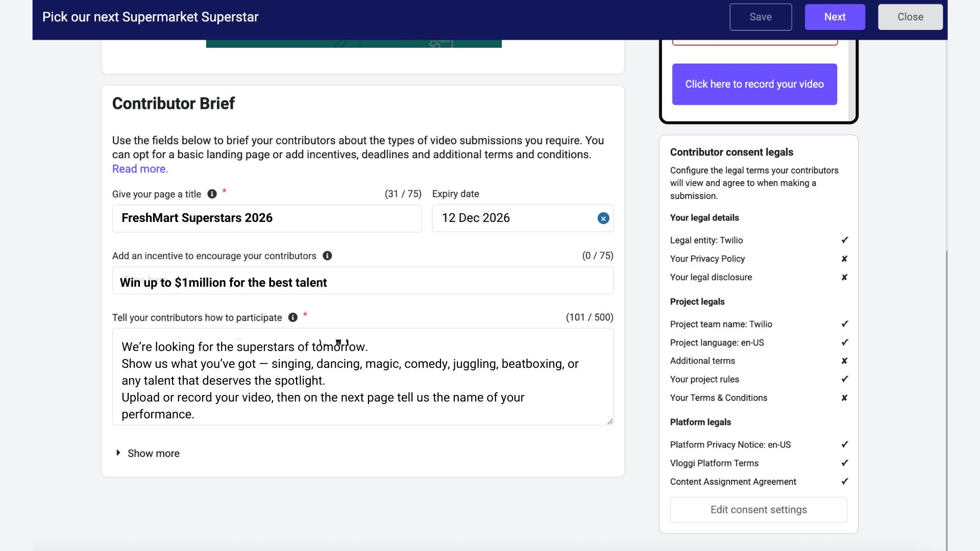Open the expiry date field 12 Dec 2026
Image resolution: width=980 pixels, height=551 pixels.
click(x=523, y=218)
